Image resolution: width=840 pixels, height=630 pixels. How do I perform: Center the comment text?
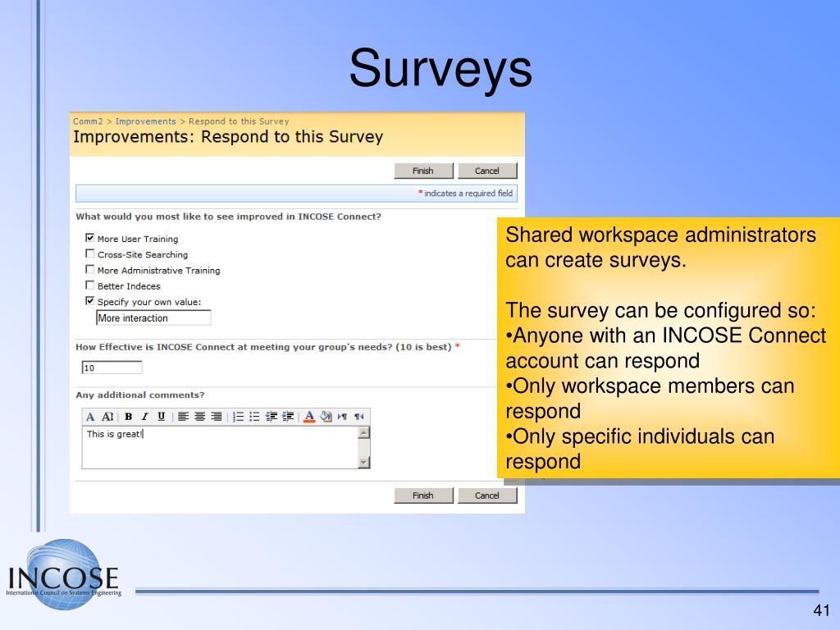pos(200,416)
